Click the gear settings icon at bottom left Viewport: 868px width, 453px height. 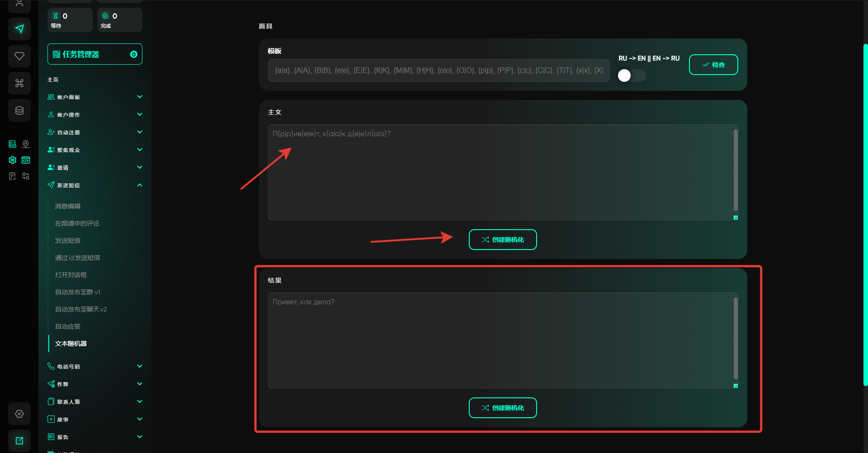(x=19, y=414)
